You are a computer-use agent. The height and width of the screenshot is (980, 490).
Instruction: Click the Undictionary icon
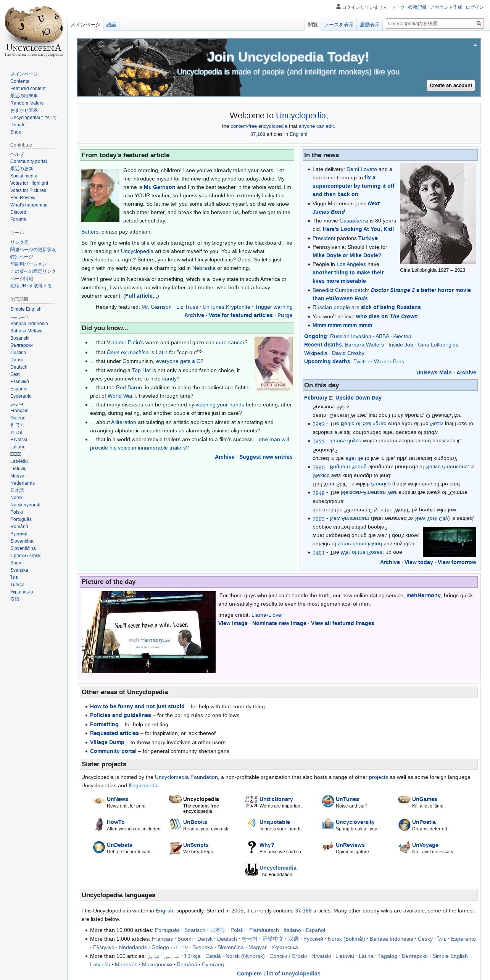(251, 801)
